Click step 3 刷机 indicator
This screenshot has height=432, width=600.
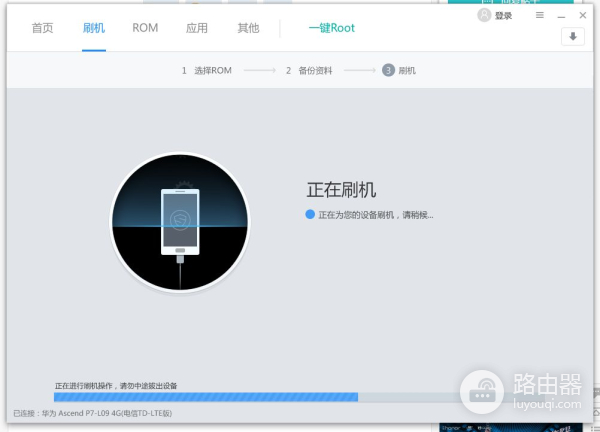399,70
